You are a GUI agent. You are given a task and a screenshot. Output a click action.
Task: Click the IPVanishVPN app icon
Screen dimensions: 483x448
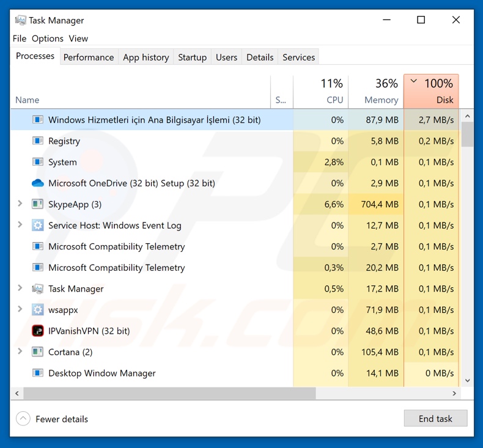pos(37,331)
